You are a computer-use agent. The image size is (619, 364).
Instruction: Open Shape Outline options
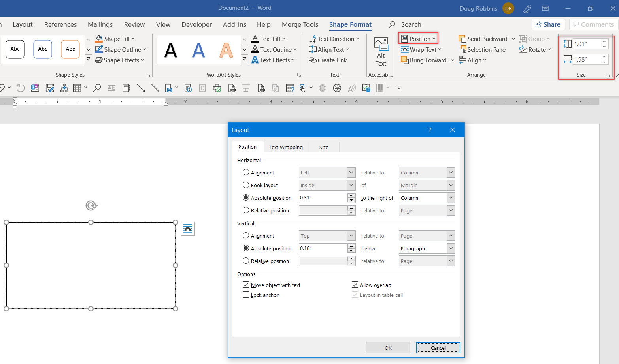121,49
